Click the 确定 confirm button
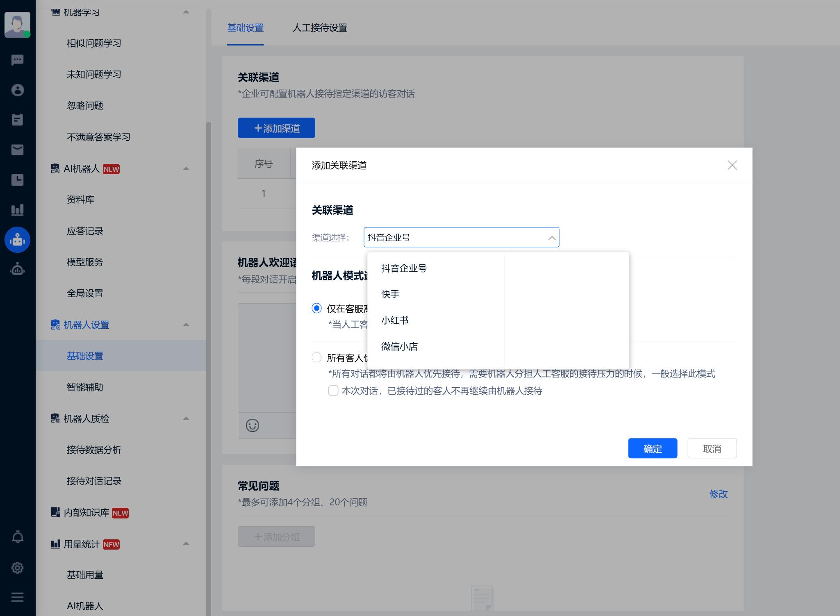 652,449
